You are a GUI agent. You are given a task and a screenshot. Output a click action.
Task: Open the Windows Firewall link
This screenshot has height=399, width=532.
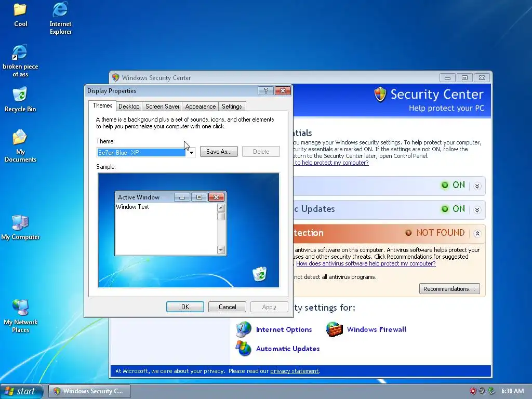click(x=376, y=329)
